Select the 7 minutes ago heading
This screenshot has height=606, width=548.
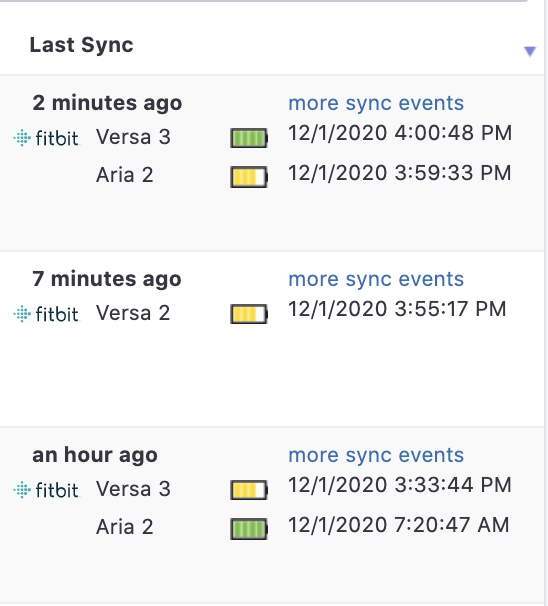point(107,279)
